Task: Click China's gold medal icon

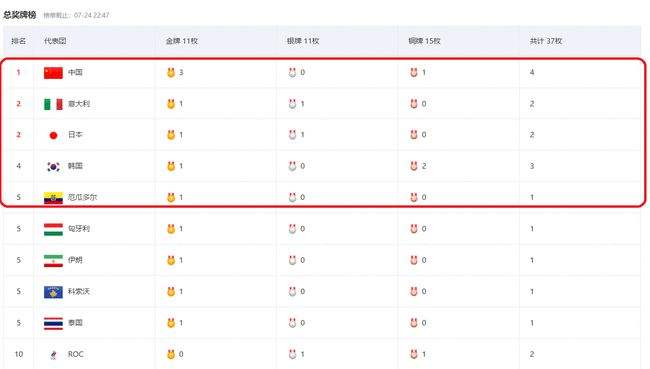Action: [x=171, y=73]
